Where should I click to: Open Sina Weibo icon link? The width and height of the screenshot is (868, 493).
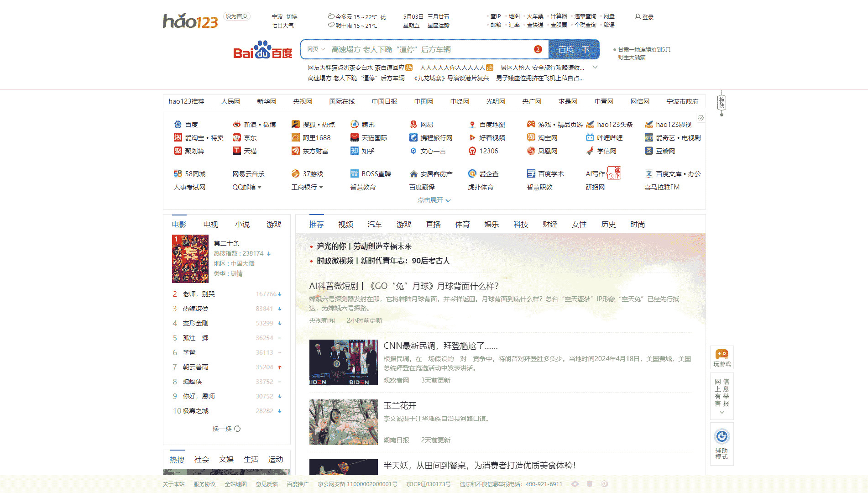click(x=236, y=124)
